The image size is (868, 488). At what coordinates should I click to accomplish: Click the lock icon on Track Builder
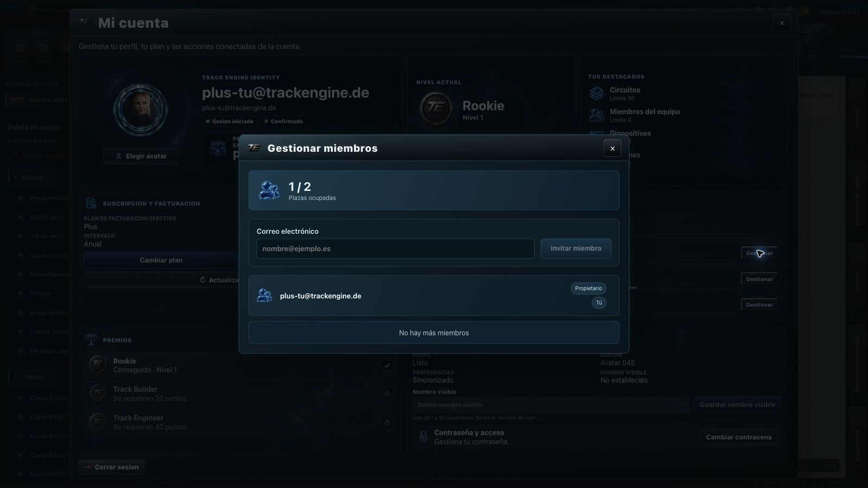[x=387, y=394]
